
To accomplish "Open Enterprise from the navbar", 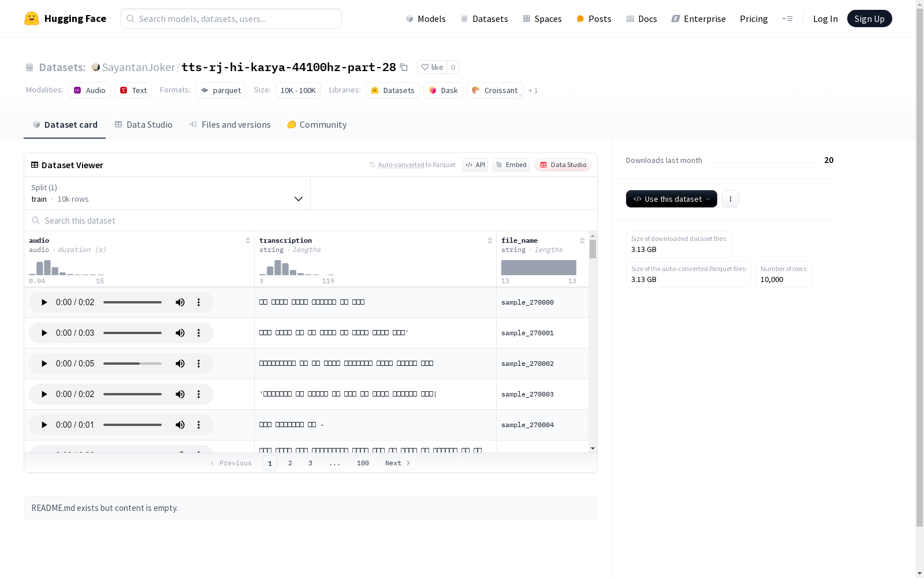I will [x=699, y=18].
